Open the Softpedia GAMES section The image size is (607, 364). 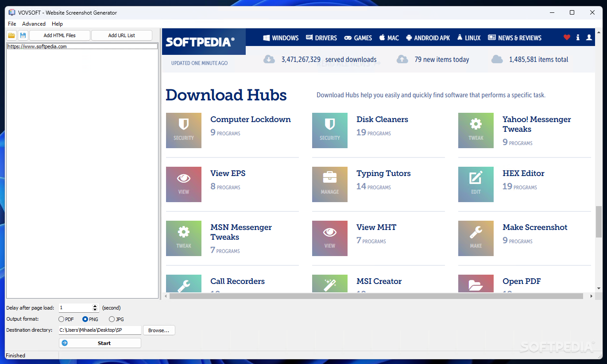(x=358, y=38)
